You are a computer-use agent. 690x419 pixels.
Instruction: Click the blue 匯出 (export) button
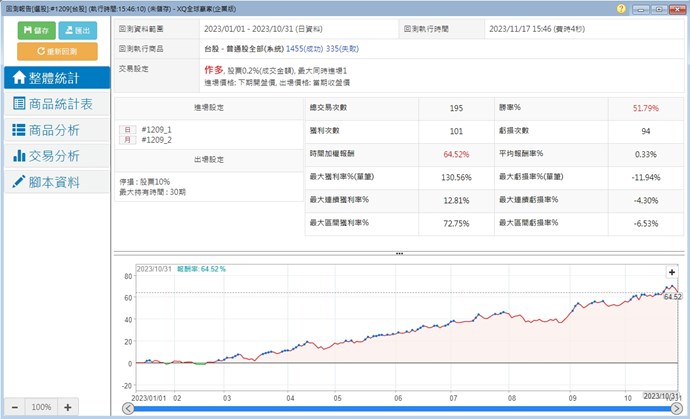coord(77,31)
